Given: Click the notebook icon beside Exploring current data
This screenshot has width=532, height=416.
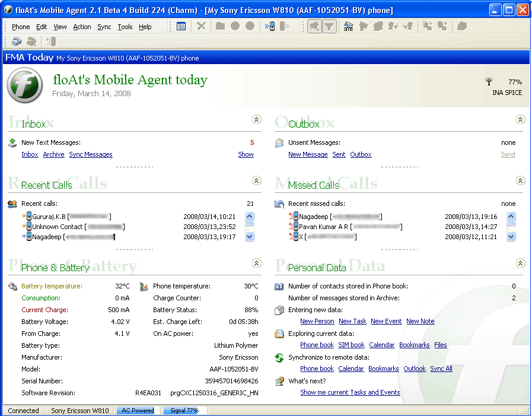Looking at the screenshot, I should pyautogui.click(x=279, y=334).
